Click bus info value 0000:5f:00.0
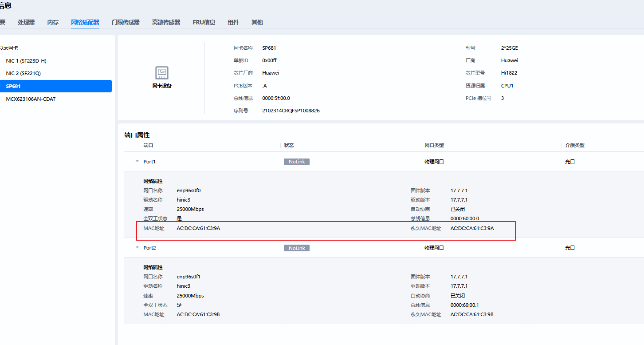Viewport: 644px width, 345px height. 276,98
